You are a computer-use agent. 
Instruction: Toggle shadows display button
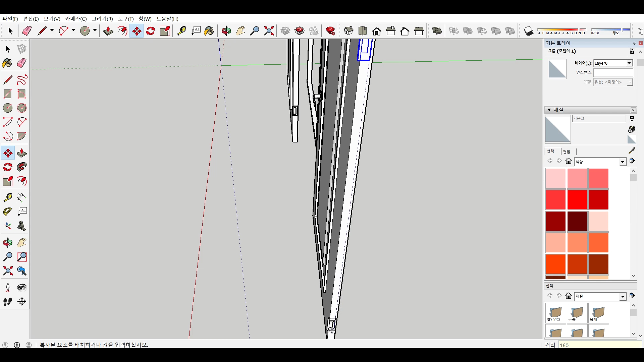[528, 31]
